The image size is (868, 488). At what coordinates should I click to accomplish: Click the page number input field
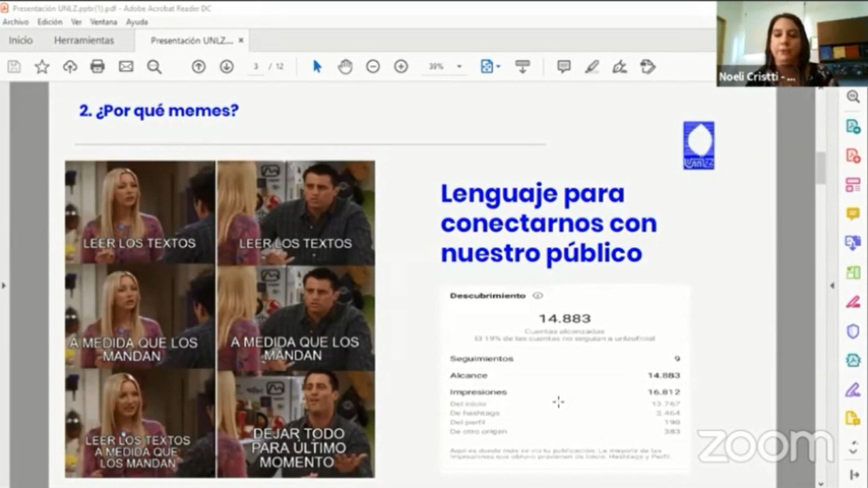pyautogui.click(x=256, y=66)
